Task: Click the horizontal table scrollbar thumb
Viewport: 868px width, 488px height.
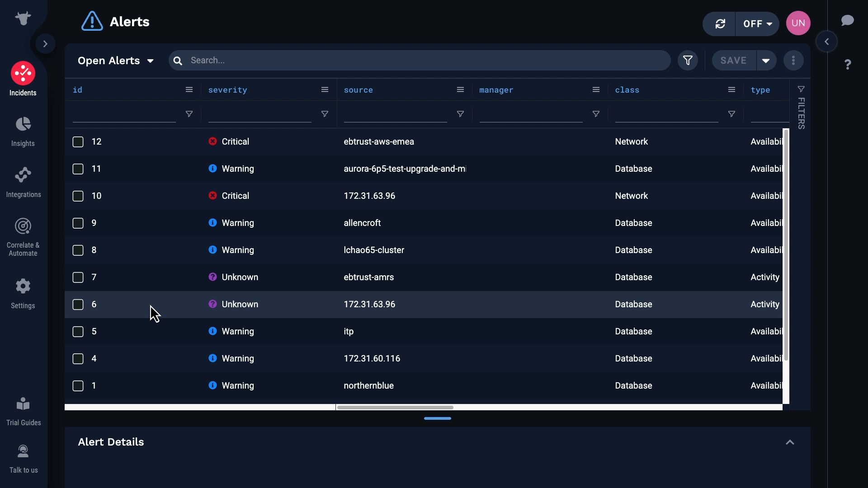Action: coord(395,408)
